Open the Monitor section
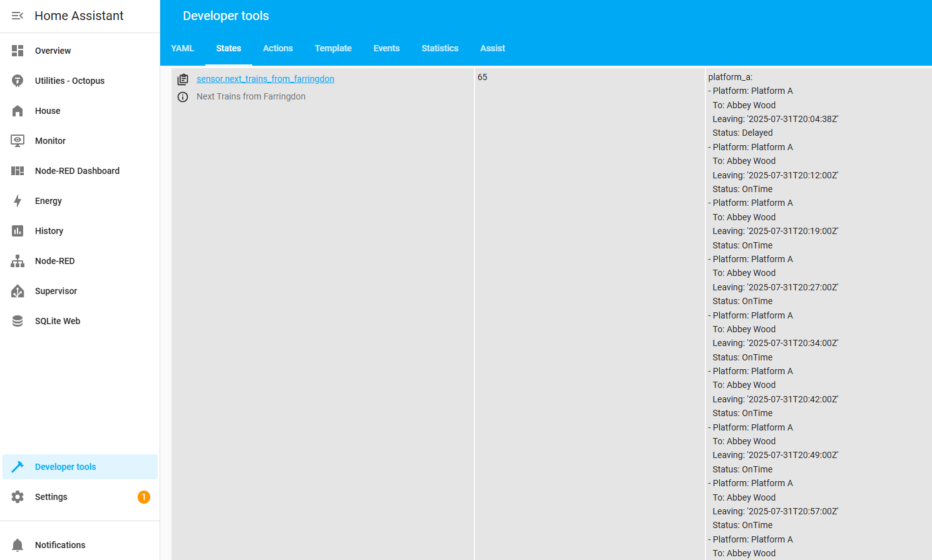The image size is (932, 560). (x=50, y=141)
